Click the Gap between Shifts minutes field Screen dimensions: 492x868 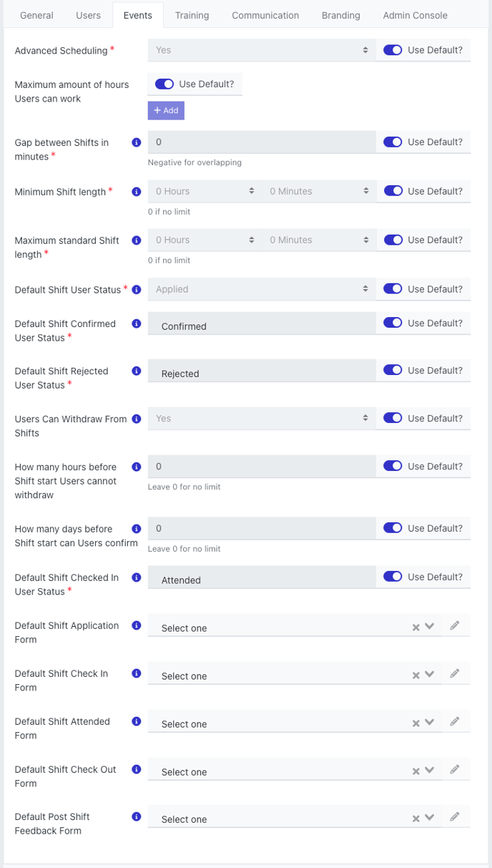coord(262,142)
